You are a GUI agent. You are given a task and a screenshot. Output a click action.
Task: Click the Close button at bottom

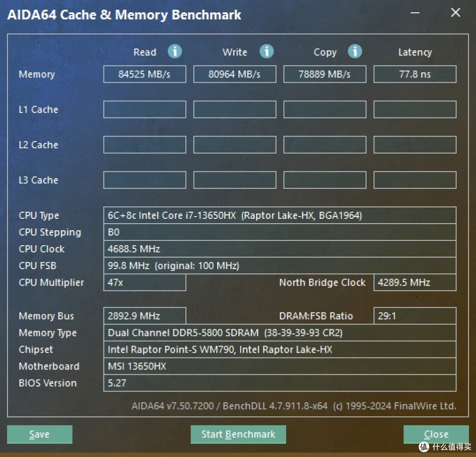(x=436, y=434)
